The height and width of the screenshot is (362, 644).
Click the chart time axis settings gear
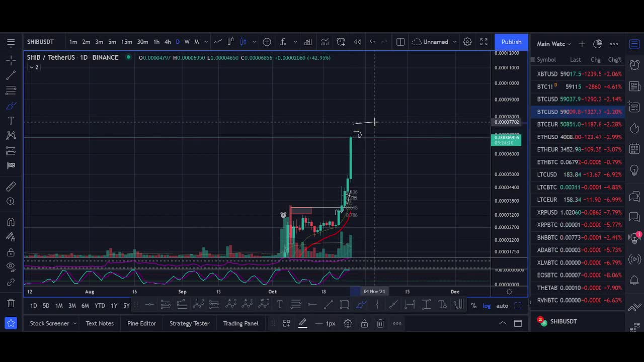coord(509,292)
